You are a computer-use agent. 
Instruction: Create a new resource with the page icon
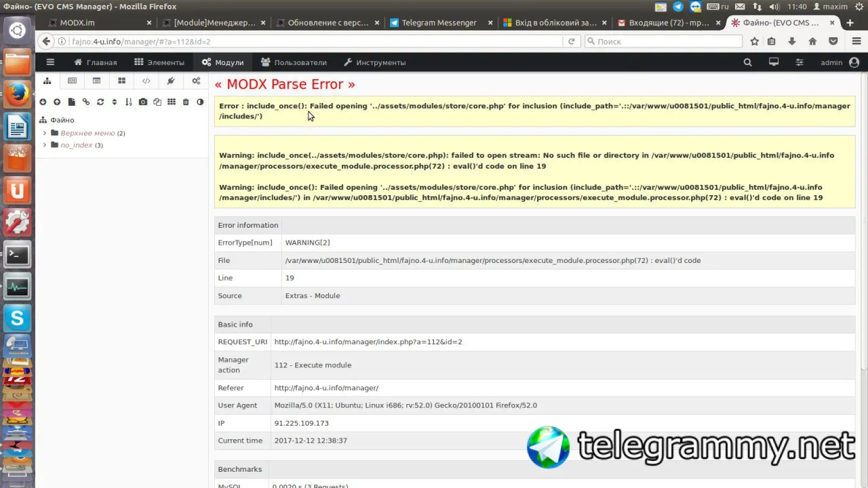point(71,102)
